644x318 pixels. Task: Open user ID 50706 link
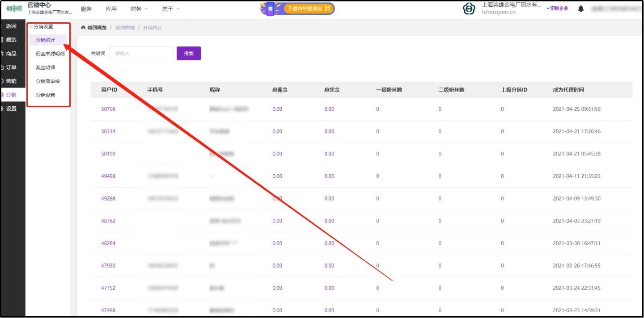click(x=108, y=109)
